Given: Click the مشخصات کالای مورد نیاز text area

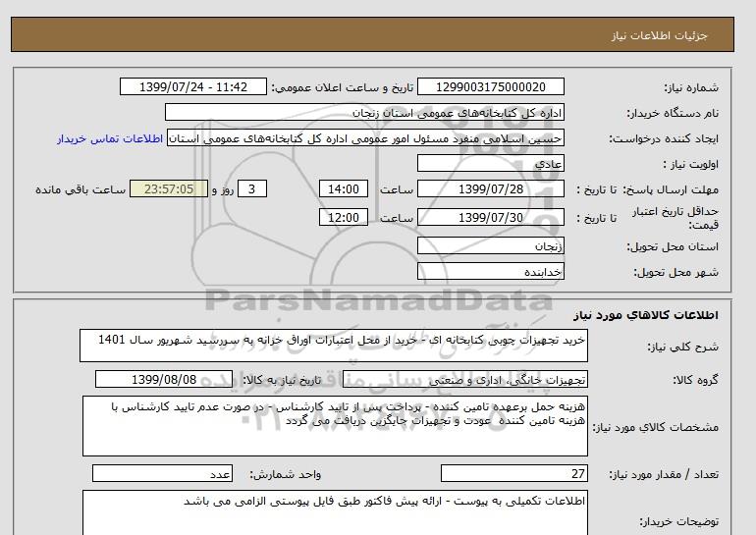Looking at the screenshot, I should click(x=334, y=426).
